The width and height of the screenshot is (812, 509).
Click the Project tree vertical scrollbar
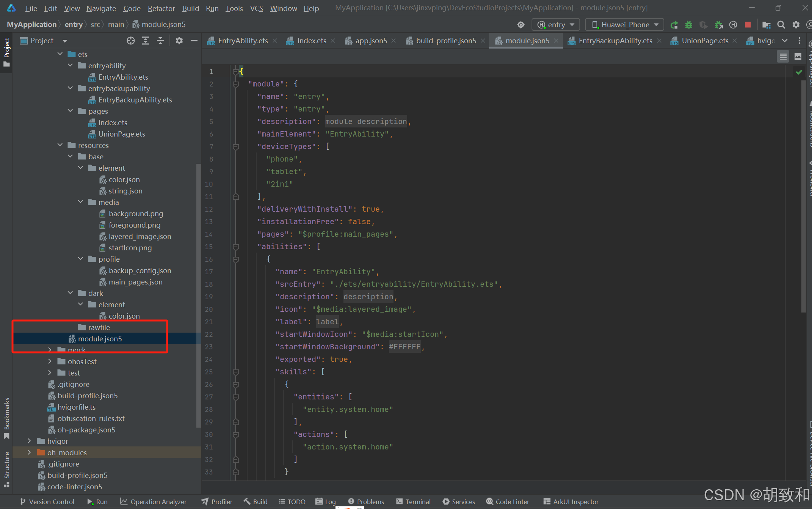pyautogui.click(x=198, y=296)
